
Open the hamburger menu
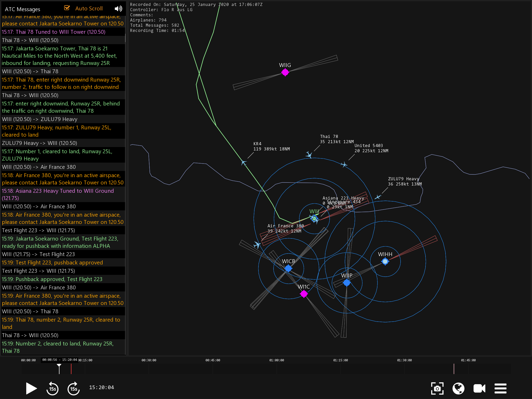tap(500, 388)
